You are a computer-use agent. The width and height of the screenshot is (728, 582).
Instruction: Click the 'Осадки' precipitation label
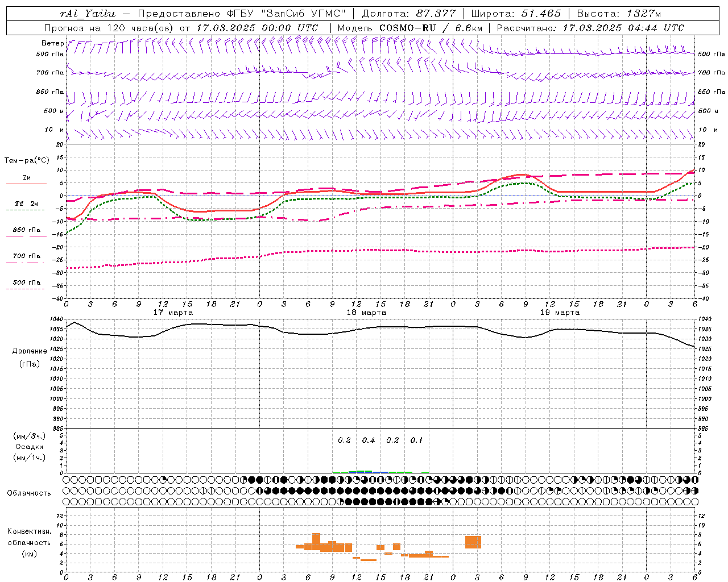click(x=29, y=447)
